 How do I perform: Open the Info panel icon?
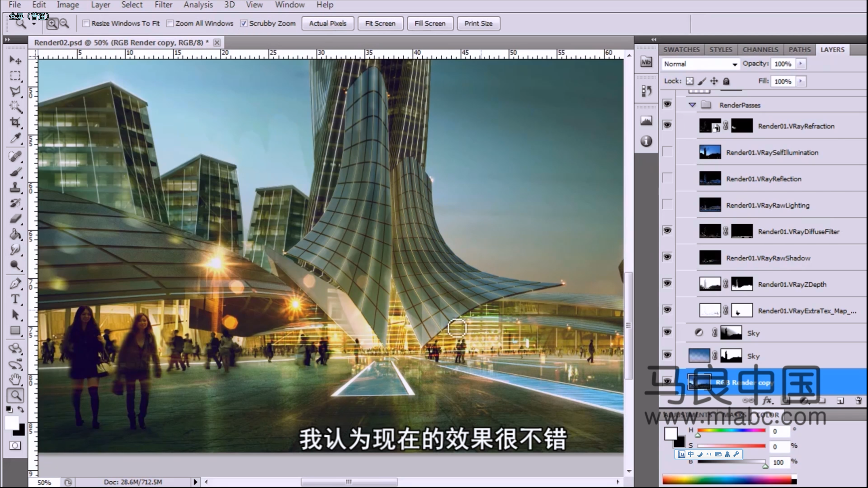tap(646, 141)
